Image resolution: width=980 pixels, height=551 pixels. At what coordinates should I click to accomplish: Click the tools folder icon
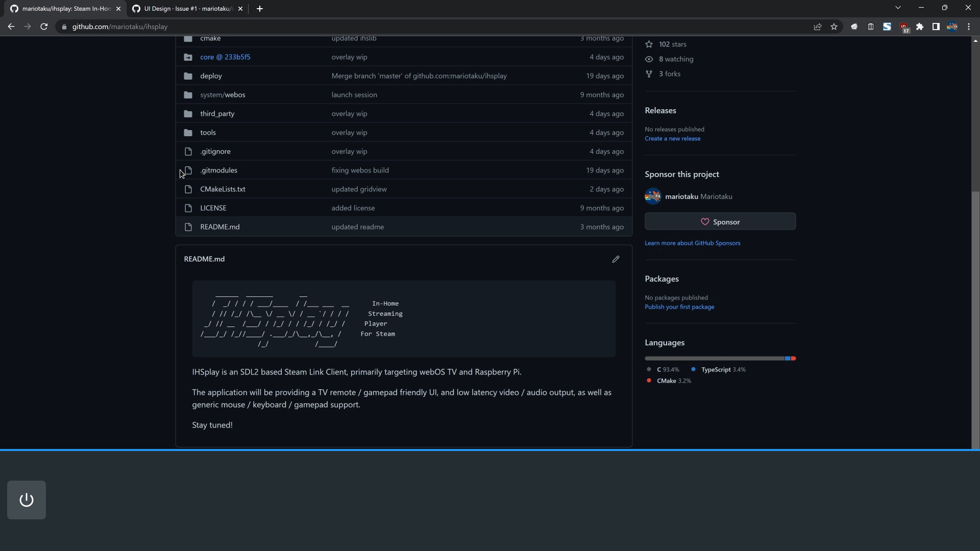point(188,133)
